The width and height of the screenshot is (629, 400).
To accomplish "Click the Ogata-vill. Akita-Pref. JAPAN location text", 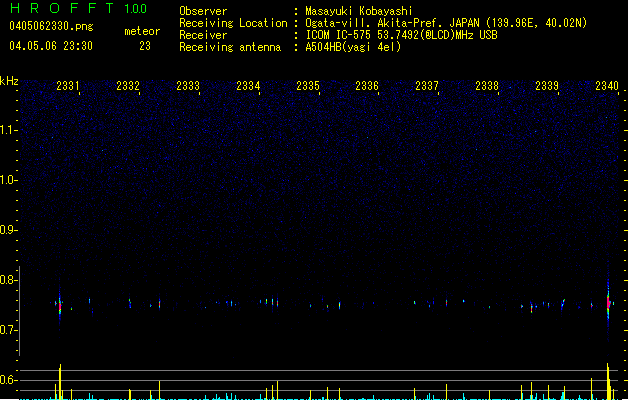I will (x=446, y=23).
